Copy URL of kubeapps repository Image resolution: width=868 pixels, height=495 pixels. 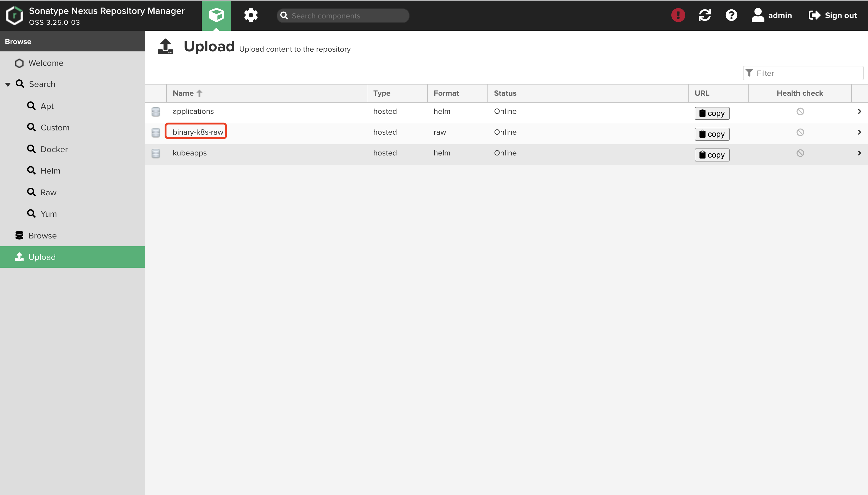(x=712, y=155)
